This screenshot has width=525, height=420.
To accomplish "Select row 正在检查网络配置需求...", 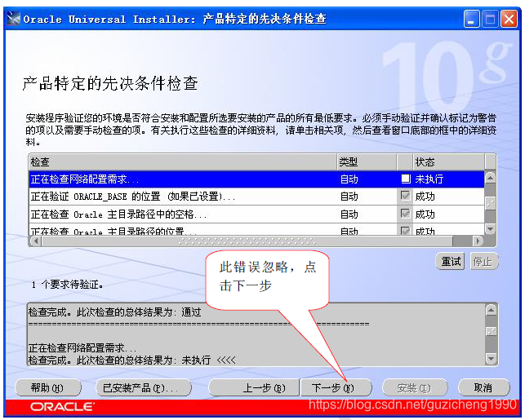I will pos(257,179).
